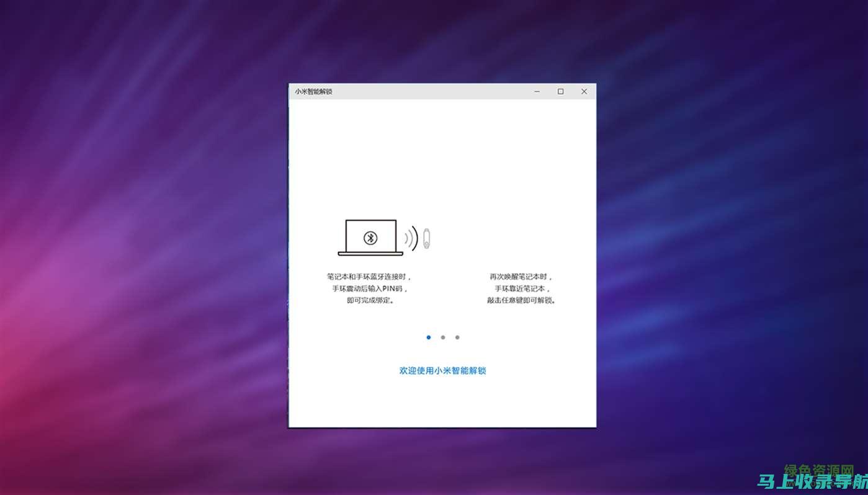The height and width of the screenshot is (495, 868).
Task: Close the 小米智能解锁 window
Action: [x=584, y=91]
